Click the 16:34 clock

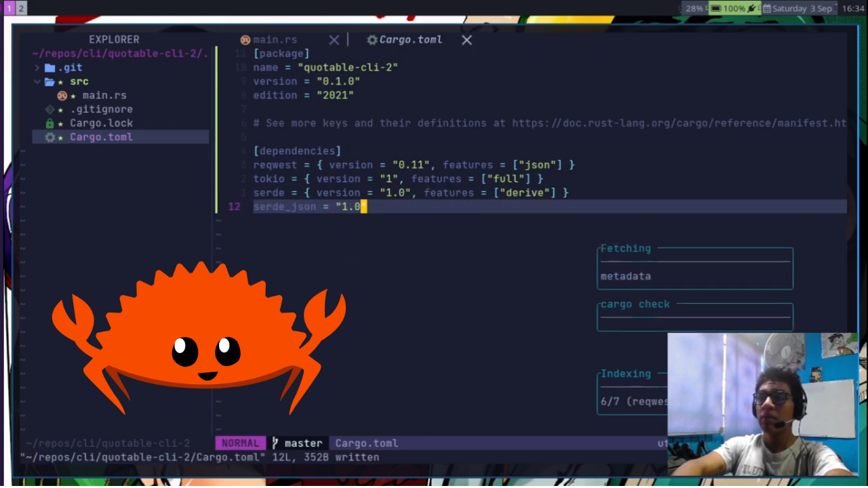click(852, 8)
